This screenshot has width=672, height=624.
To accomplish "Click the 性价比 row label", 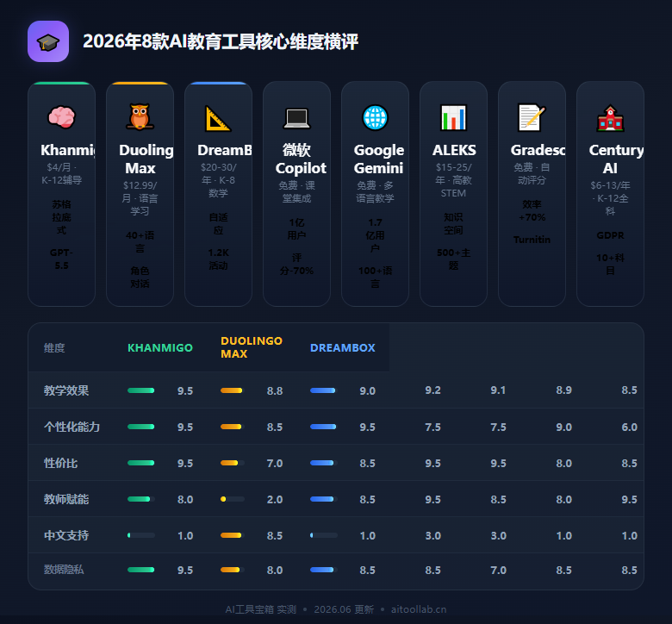I will tap(61, 463).
